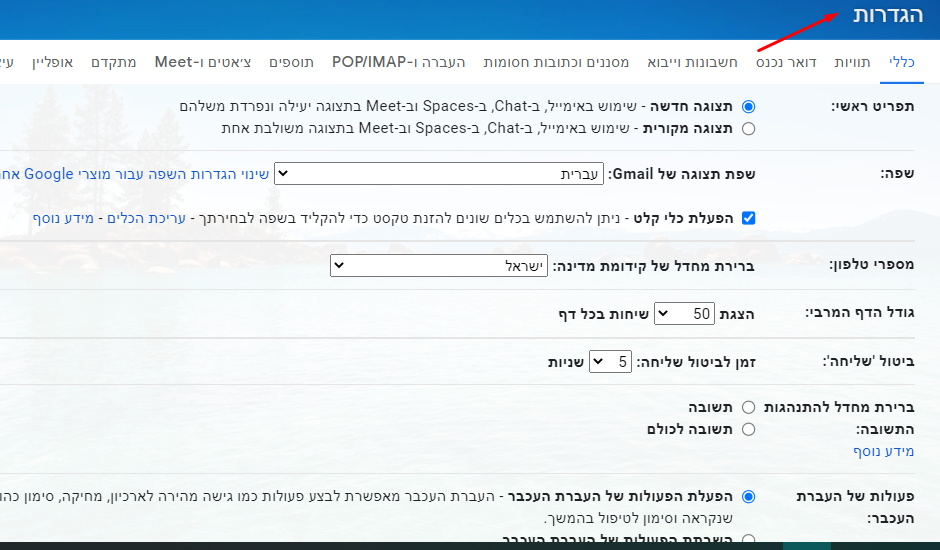Open the מתקדם (Advanced) tab
Screen dimensions: 940x550
point(114,62)
